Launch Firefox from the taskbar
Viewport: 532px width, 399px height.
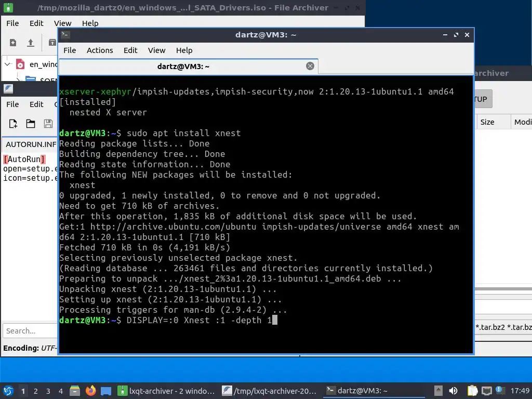pos(90,391)
